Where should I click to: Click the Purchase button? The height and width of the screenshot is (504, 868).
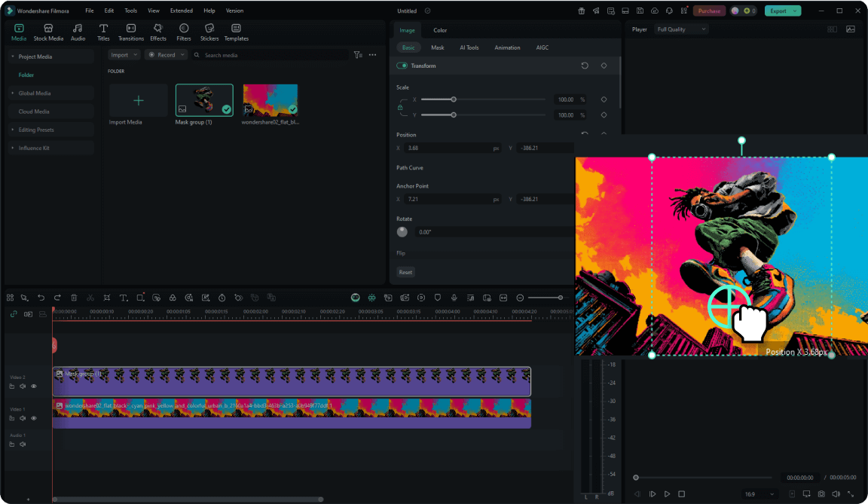tap(709, 11)
